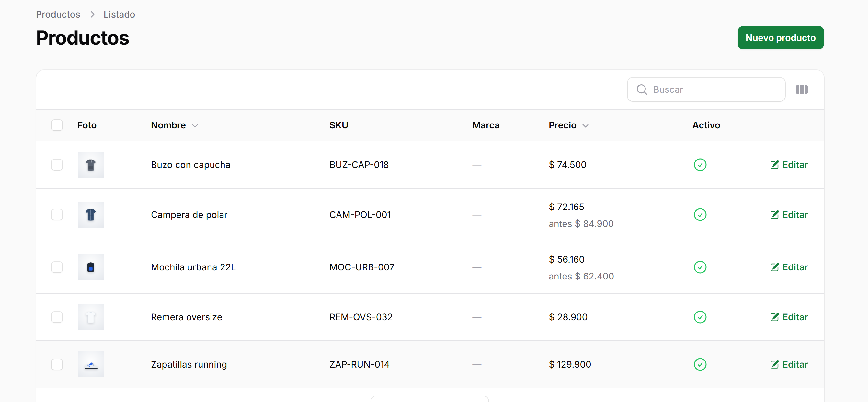Create a Nuevo producto
Viewport: 868px width, 402px height.
pos(781,37)
